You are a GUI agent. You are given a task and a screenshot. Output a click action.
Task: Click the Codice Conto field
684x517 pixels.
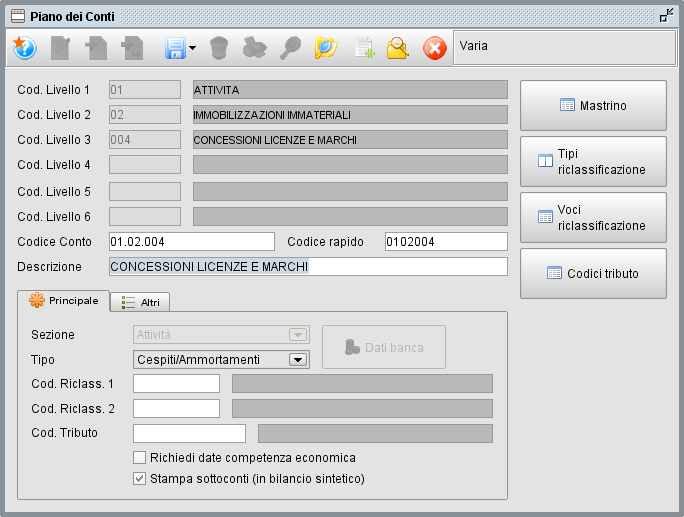pos(192,242)
